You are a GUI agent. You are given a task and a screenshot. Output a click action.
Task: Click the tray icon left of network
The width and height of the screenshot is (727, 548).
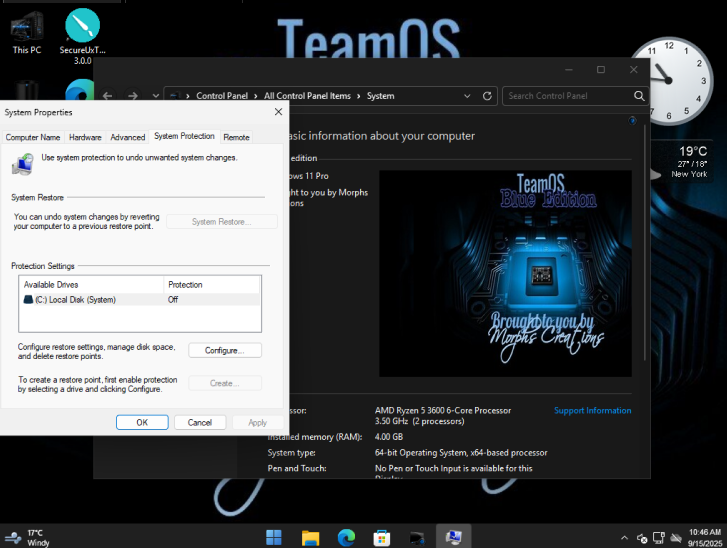pos(642,538)
